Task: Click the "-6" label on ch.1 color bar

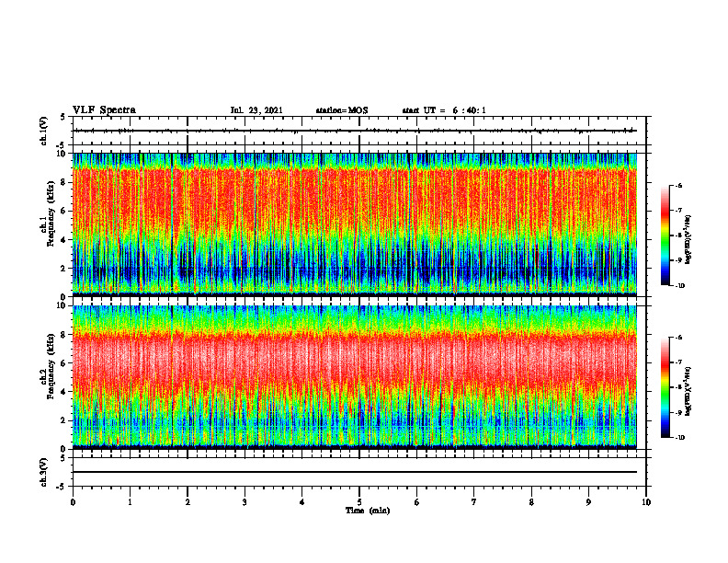Action: tap(678, 186)
